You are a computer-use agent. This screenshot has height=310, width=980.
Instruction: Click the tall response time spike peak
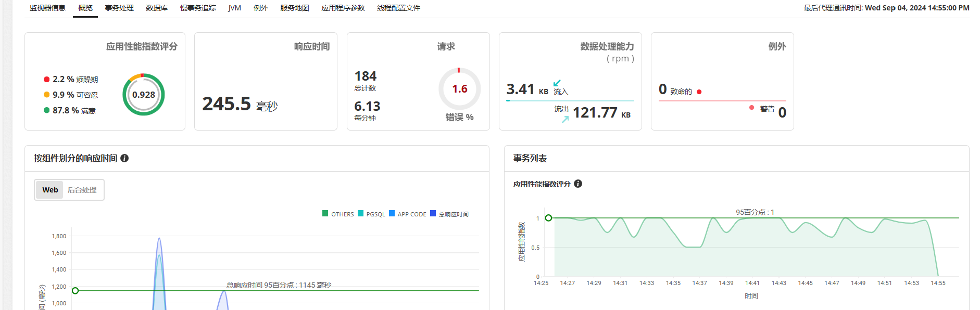tap(159, 239)
